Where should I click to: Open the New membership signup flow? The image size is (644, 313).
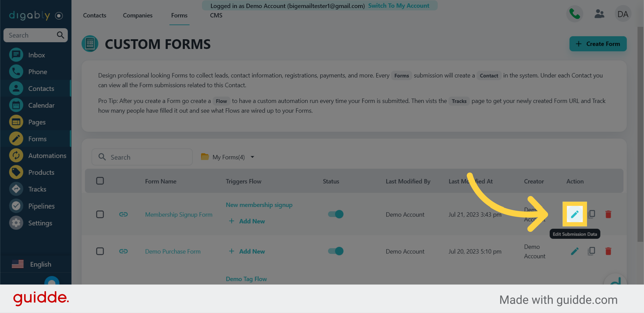(259, 205)
